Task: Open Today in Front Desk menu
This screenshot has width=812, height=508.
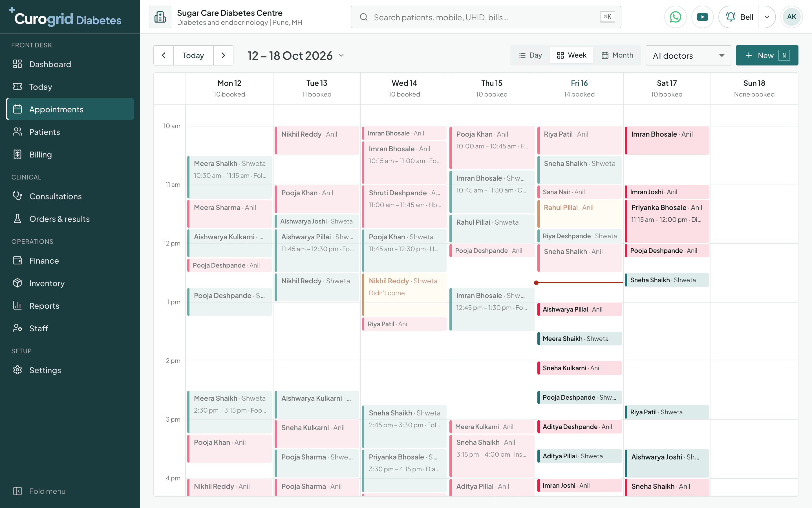Action: click(x=70, y=87)
